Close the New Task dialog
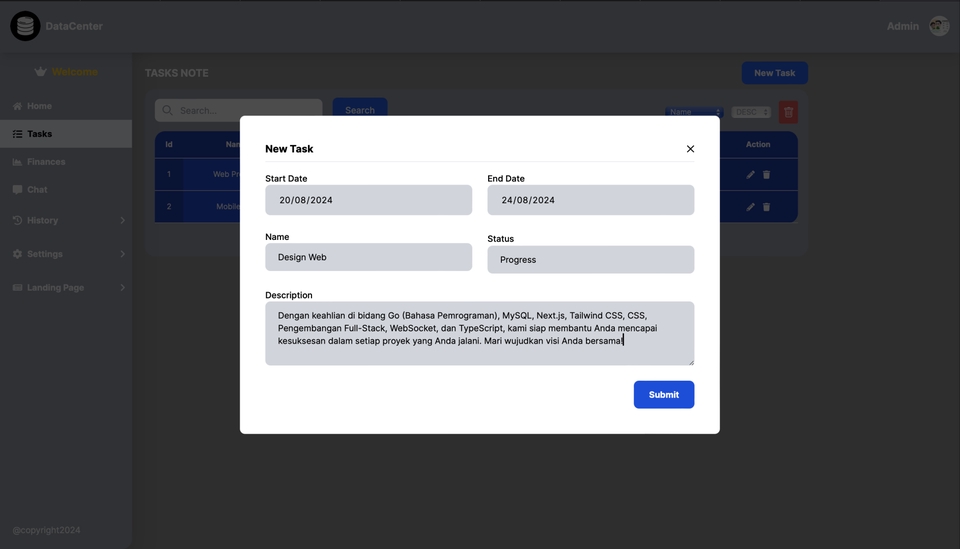 click(x=690, y=149)
